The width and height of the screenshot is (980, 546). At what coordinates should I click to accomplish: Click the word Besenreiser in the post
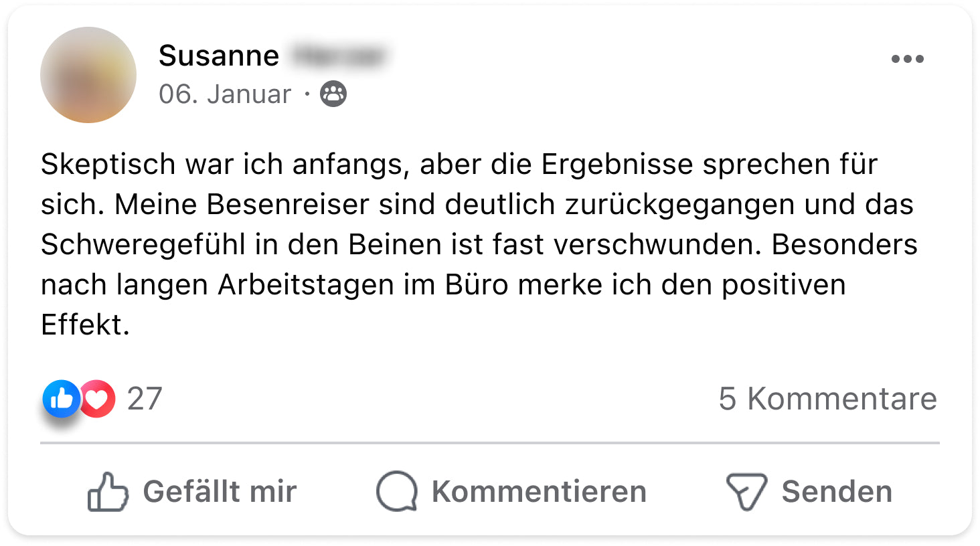click(288, 205)
